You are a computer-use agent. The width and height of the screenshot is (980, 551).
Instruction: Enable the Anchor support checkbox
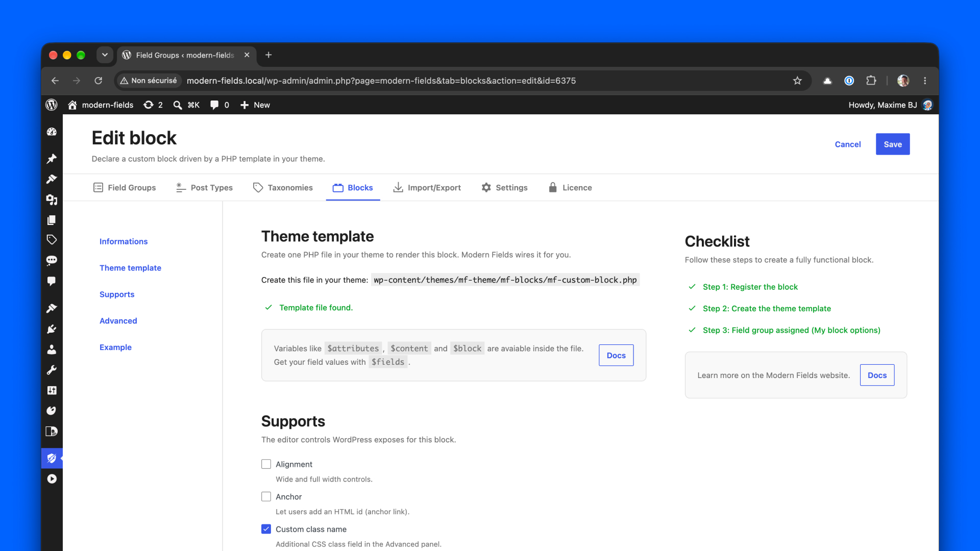click(266, 496)
